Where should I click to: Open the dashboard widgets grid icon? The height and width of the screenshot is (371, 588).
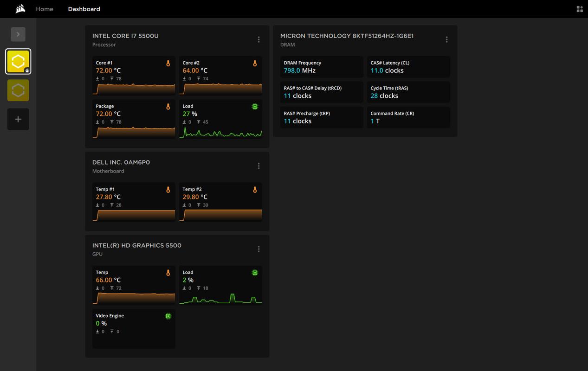[x=580, y=9]
